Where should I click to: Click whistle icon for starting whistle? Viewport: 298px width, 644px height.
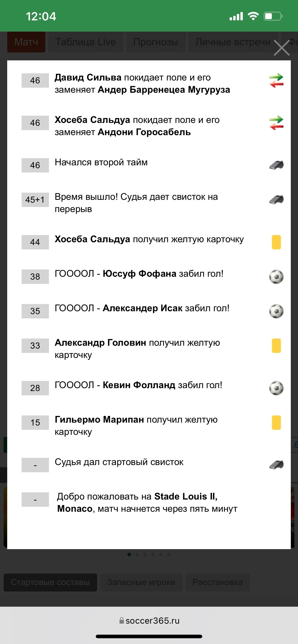tap(276, 465)
